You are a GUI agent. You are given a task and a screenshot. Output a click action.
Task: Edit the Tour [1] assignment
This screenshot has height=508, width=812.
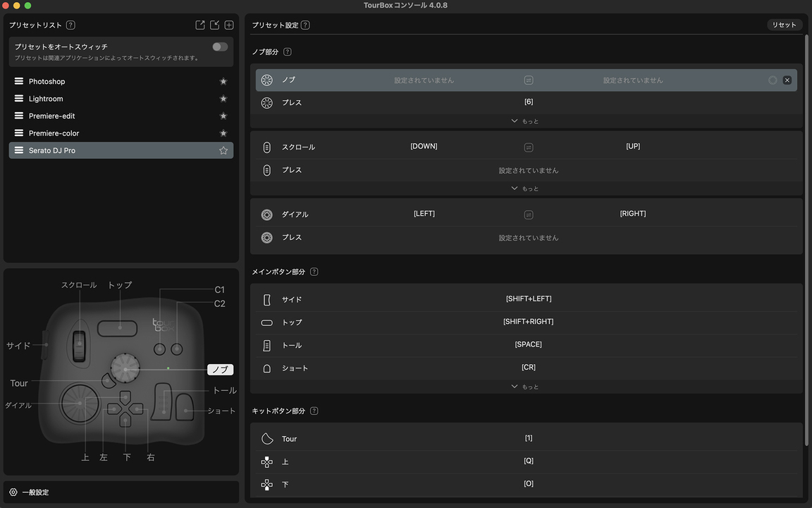point(528,438)
